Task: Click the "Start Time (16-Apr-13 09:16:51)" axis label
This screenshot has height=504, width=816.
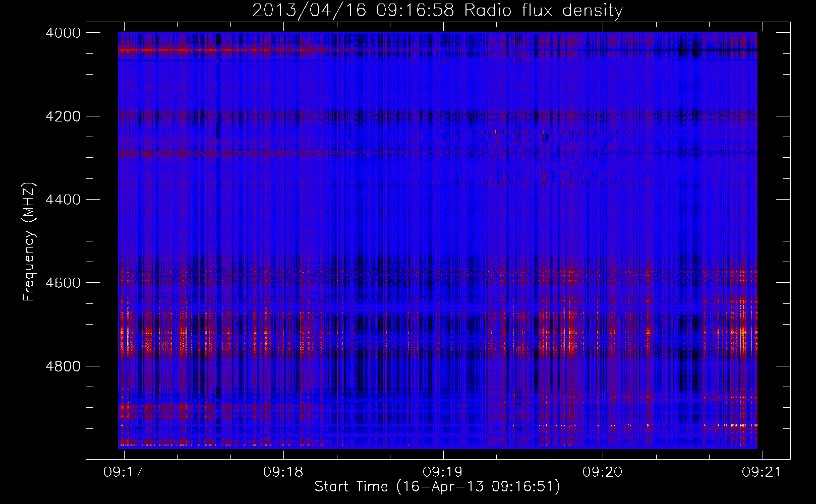Action: click(x=437, y=487)
